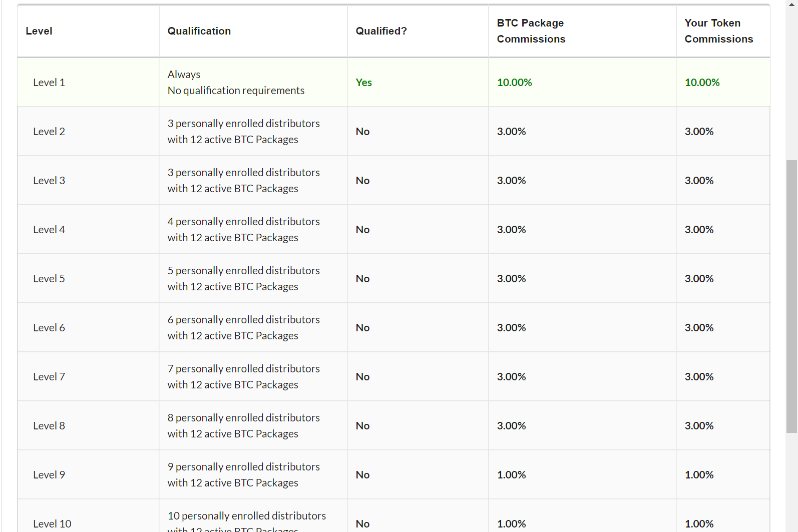The image size is (798, 532).
Task: Click the Qualification column header
Action: 199,31
